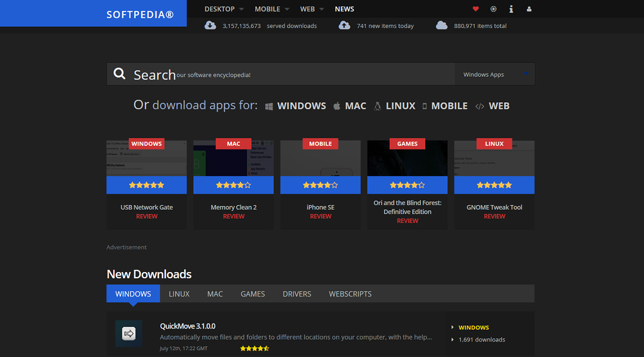Read the USB Network Gate REVIEW
Viewport: 644px width, 357px height.
click(147, 216)
